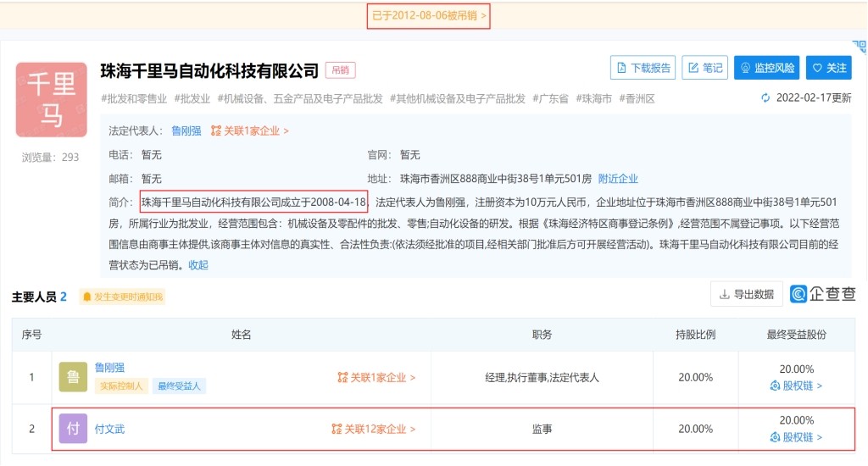Collapse the company intro with 收起
Viewport: 868px width, 466px height.
[198, 265]
